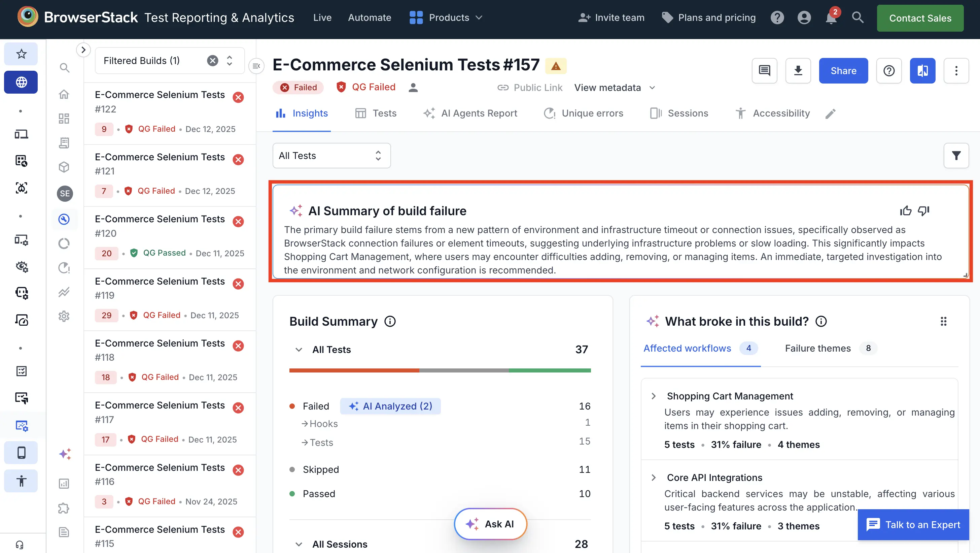Expand Core API Integrations workflow
Viewport: 980px width, 553px height.
654,478
